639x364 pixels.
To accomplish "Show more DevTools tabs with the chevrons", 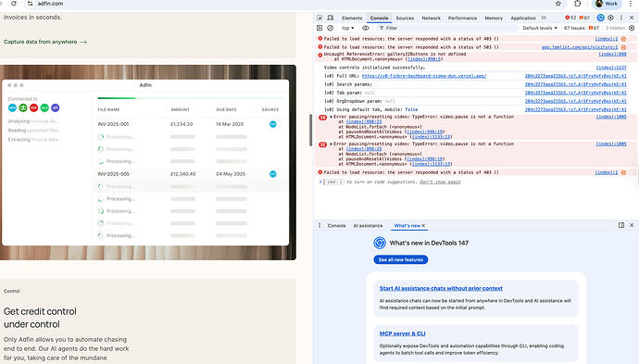I will [544, 18].
